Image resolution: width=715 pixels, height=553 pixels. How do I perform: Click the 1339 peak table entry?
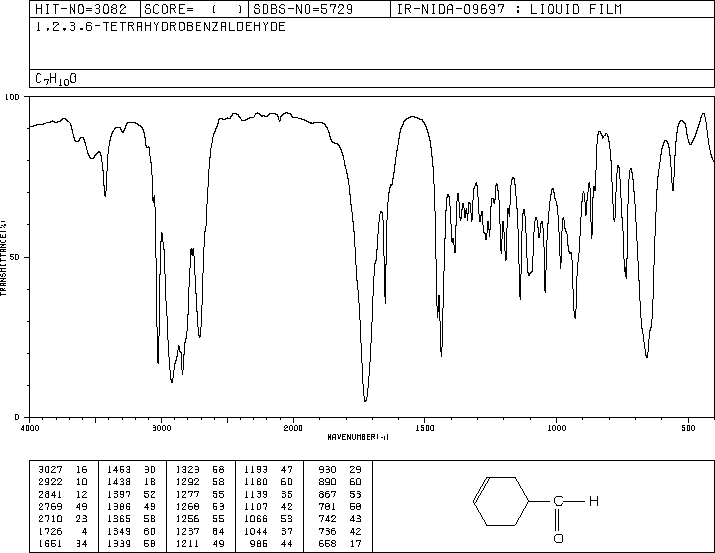[x=119, y=544]
